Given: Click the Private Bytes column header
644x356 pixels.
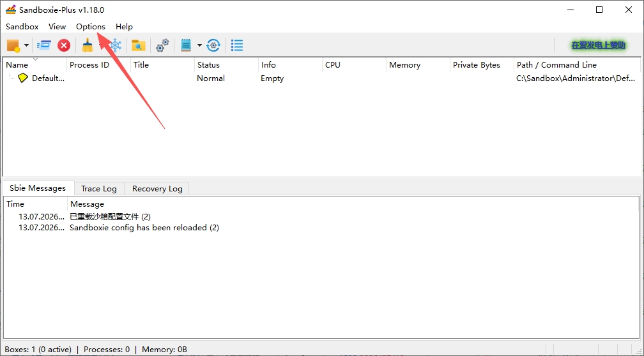Looking at the screenshot, I should point(482,65).
